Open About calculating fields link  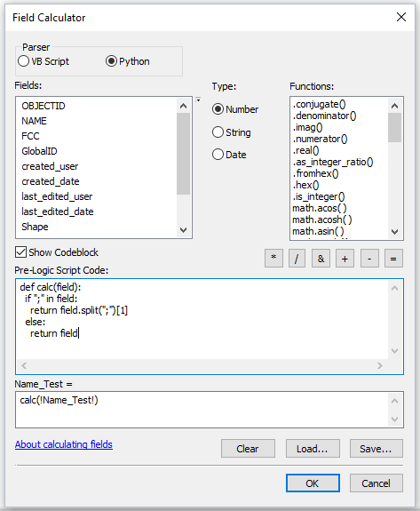coord(64,444)
